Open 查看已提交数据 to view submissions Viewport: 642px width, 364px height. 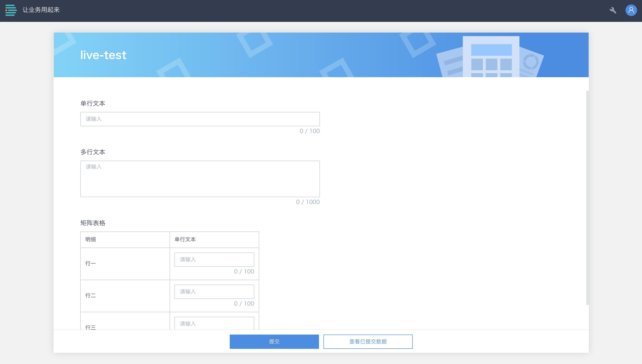(368, 341)
